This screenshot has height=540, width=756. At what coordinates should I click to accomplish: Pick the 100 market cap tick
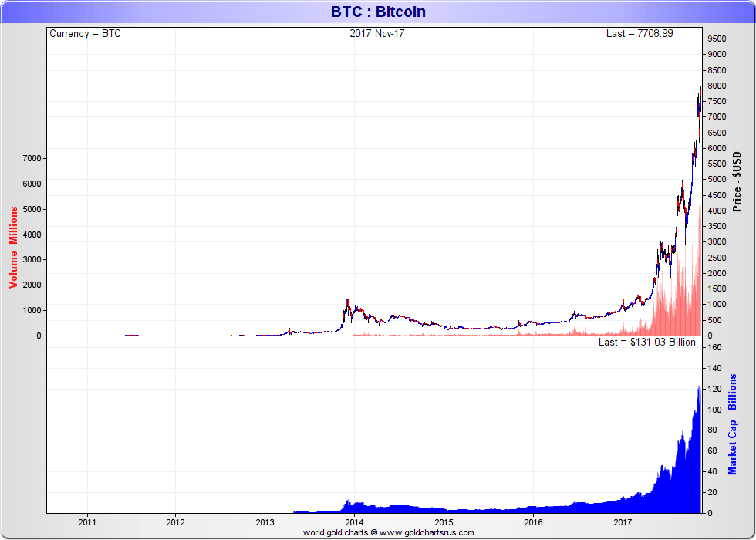point(714,410)
